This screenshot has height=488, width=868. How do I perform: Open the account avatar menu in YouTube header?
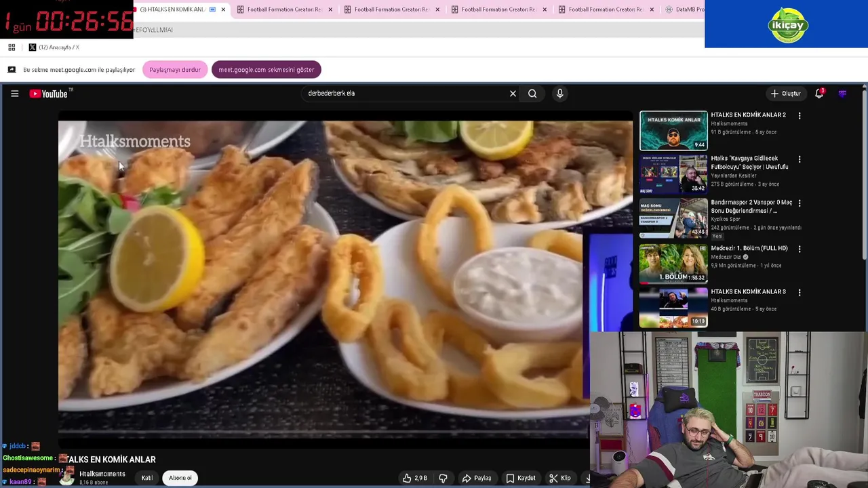point(842,94)
